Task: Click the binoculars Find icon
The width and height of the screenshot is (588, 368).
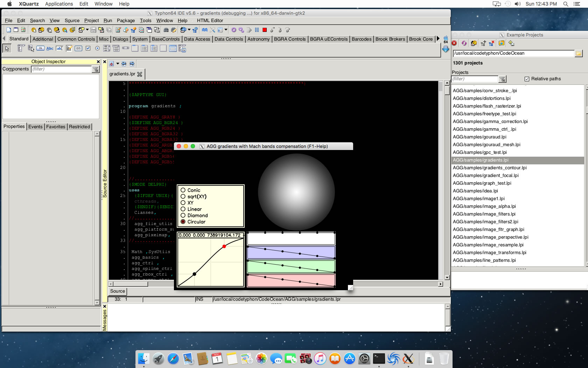Action: pos(166,30)
